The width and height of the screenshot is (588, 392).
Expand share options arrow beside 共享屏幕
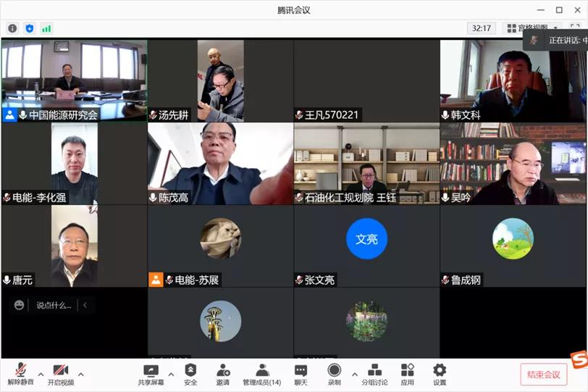(171, 375)
